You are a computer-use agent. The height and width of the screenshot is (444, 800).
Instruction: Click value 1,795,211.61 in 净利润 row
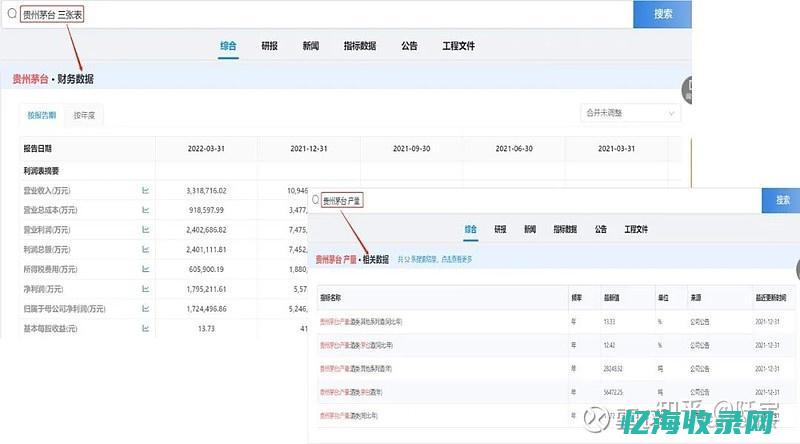click(206, 289)
